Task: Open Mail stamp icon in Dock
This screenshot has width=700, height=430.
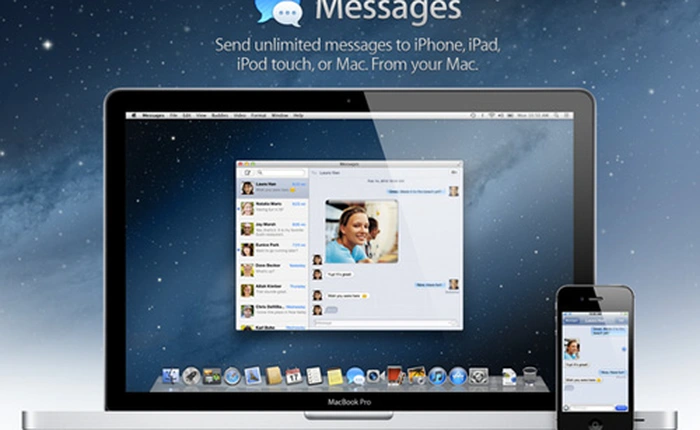Action: (253, 376)
